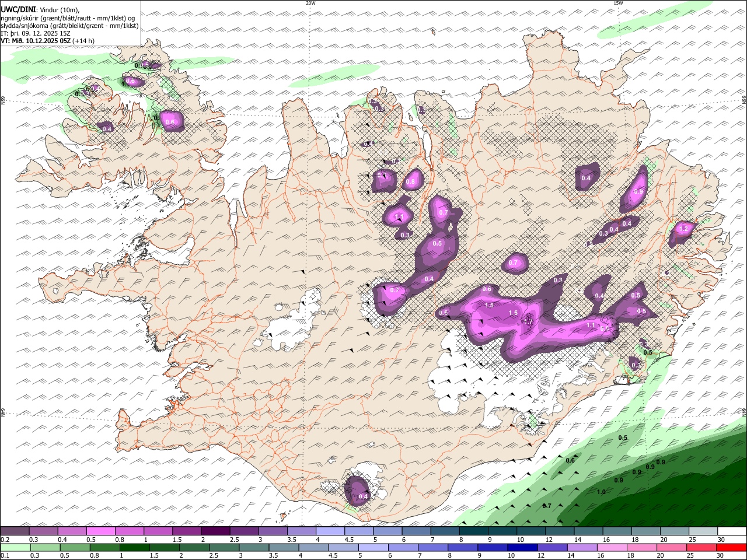Select upper scale swatch between 18 and 20

646,531
